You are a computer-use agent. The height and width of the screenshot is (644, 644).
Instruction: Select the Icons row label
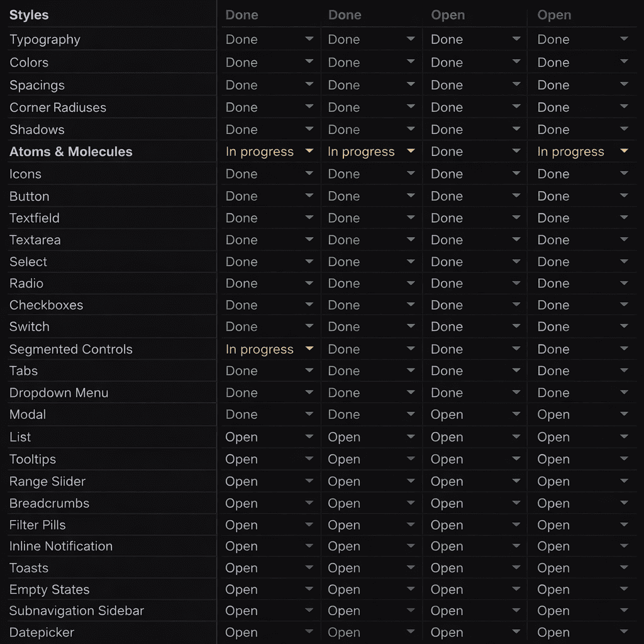point(25,174)
